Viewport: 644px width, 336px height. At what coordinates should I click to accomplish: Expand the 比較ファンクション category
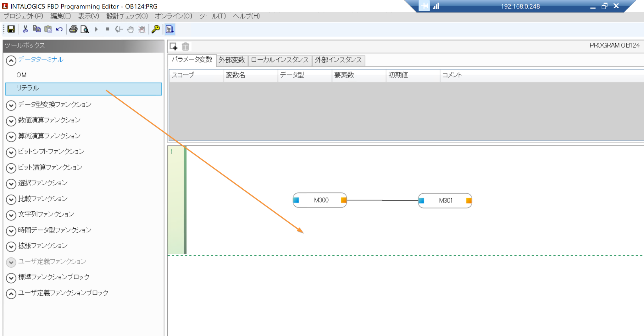coord(11,199)
